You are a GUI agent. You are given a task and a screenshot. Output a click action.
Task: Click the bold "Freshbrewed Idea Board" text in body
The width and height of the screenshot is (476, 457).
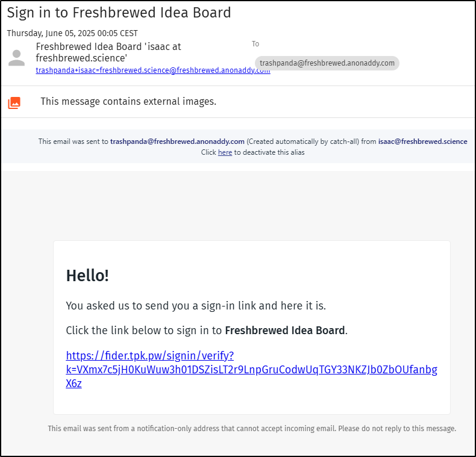pyautogui.click(x=285, y=330)
